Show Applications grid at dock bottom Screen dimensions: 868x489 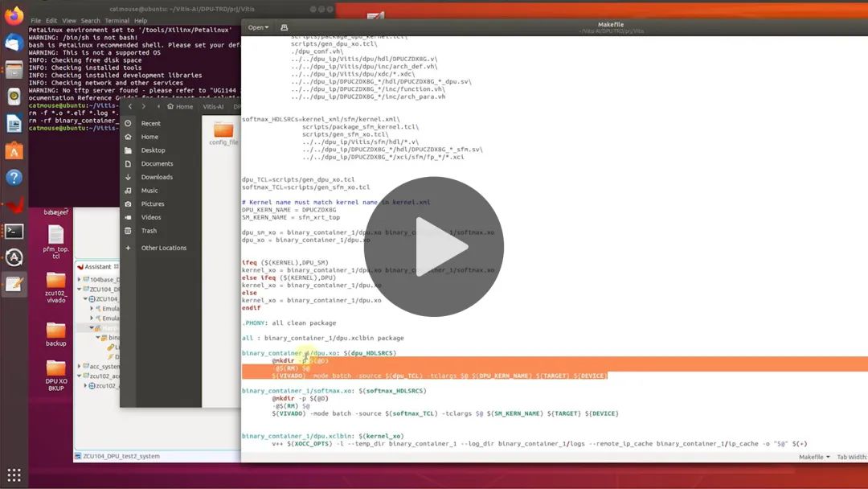(14, 475)
